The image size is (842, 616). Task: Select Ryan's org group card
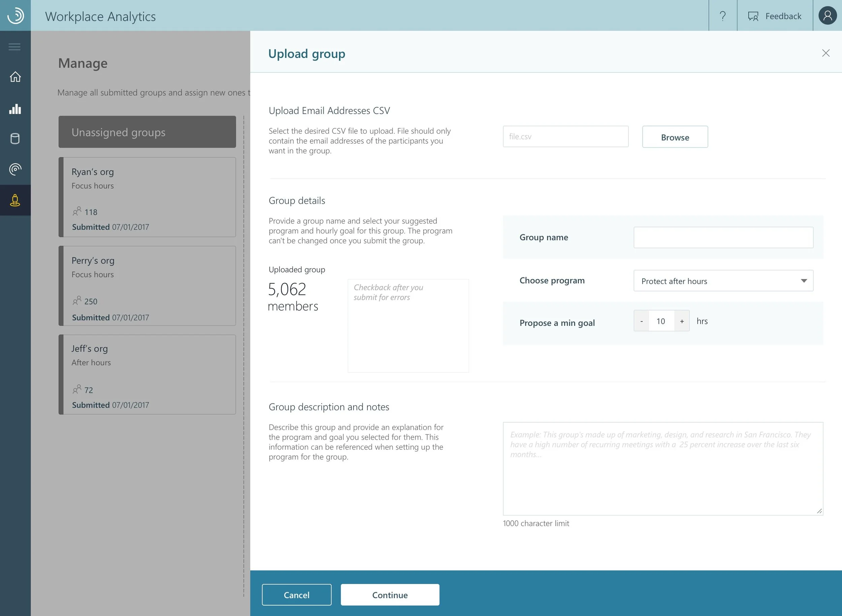[x=147, y=197]
